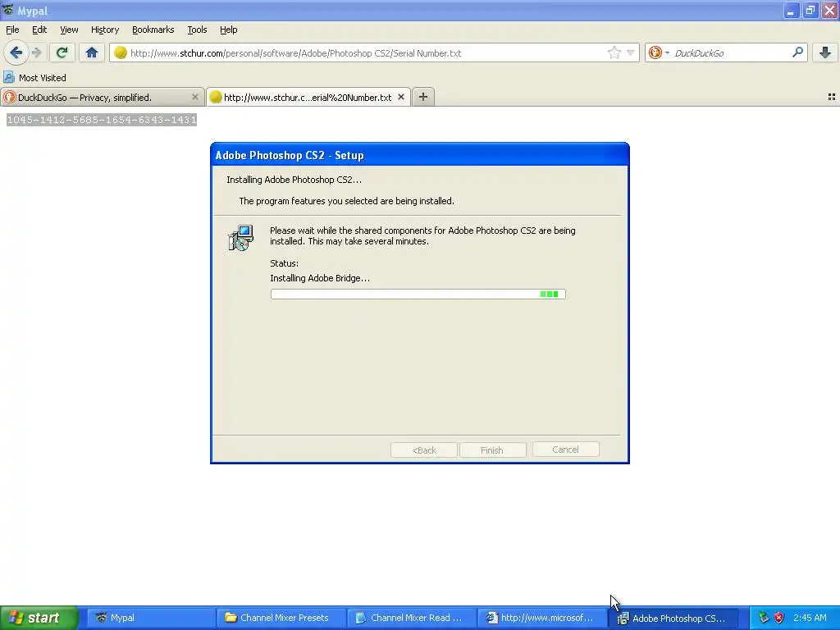Click the Adobe Photoshop CS2 - Setup title bar
Image resolution: width=840 pixels, height=630 pixels.
[x=419, y=155]
